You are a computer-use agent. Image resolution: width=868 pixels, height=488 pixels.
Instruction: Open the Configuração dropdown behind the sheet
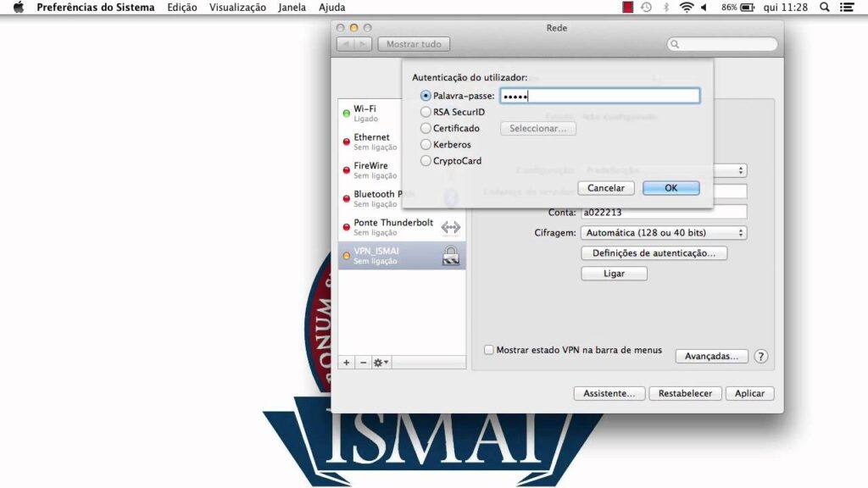[730, 170]
